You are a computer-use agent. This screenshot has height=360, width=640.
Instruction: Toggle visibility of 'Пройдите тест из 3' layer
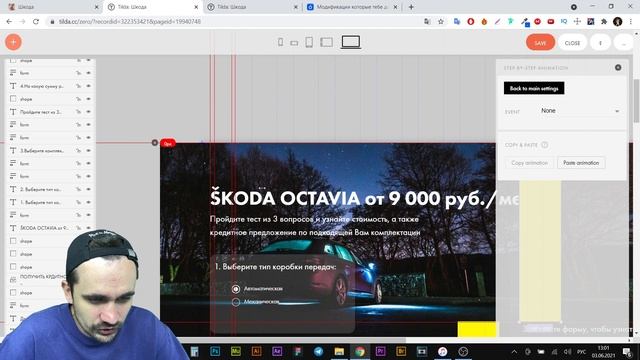(89, 112)
